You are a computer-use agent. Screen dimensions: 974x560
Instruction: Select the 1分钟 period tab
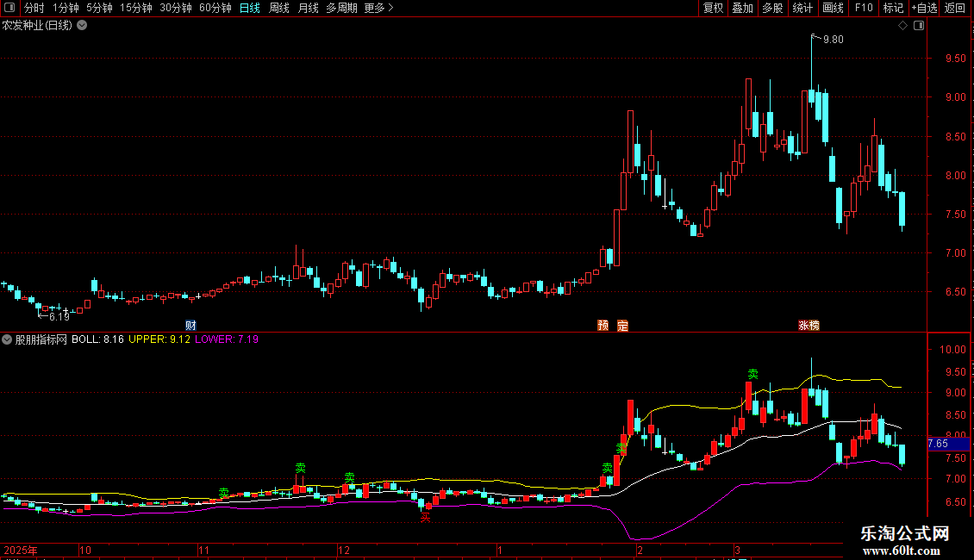[x=66, y=8]
